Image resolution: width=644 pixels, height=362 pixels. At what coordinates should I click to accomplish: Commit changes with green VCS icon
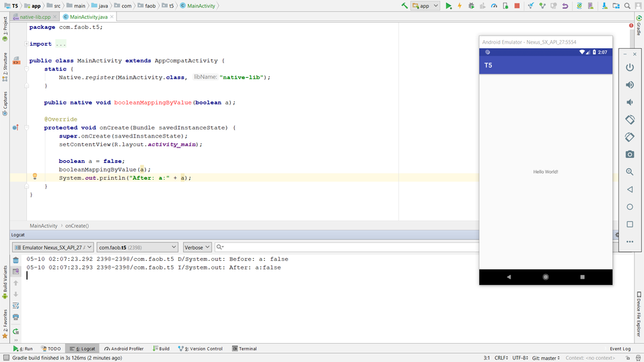(542, 6)
